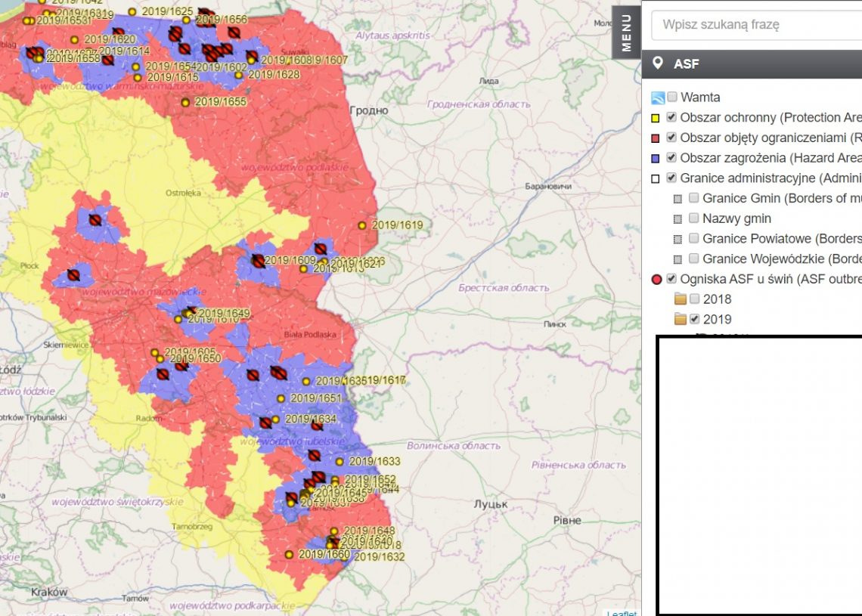The height and width of the screenshot is (616, 862).
Task: Click the red ASF outbreaks circle icon
Action: (656, 280)
